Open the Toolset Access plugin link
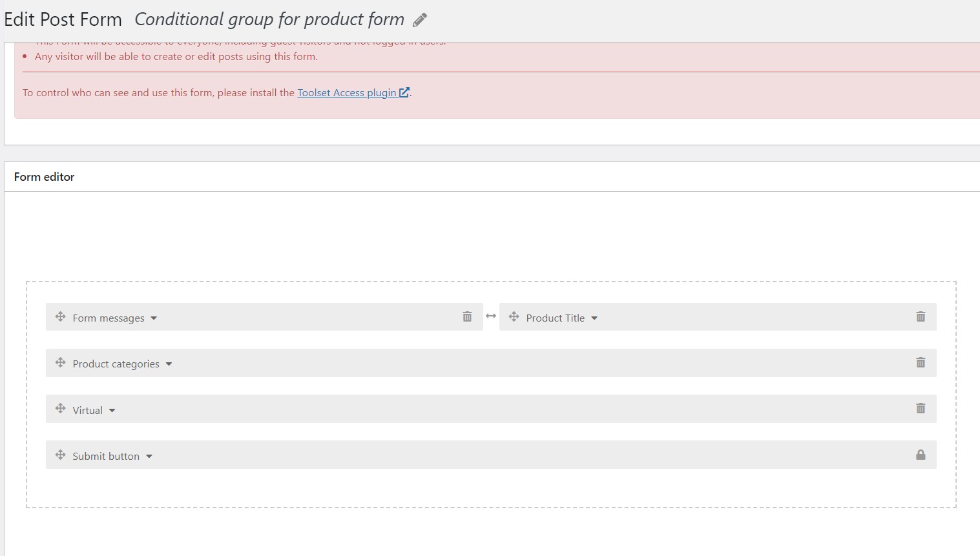Viewport: 980px width, 556px height. click(353, 92)
